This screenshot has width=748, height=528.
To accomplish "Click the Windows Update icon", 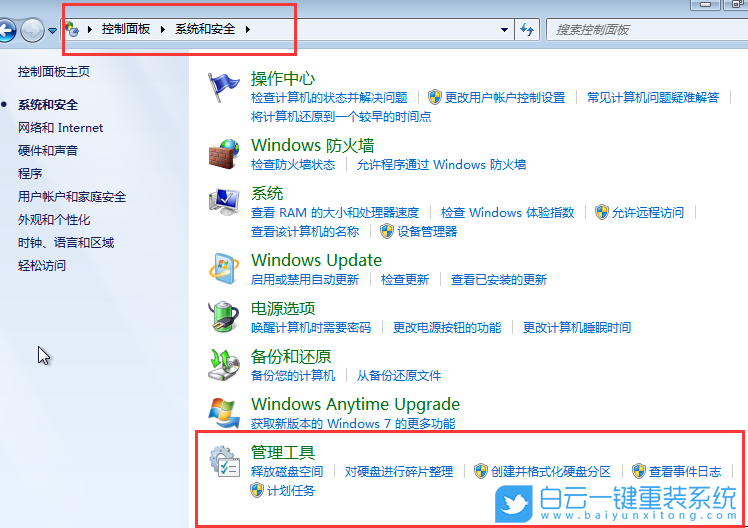I will pos(223,268).
